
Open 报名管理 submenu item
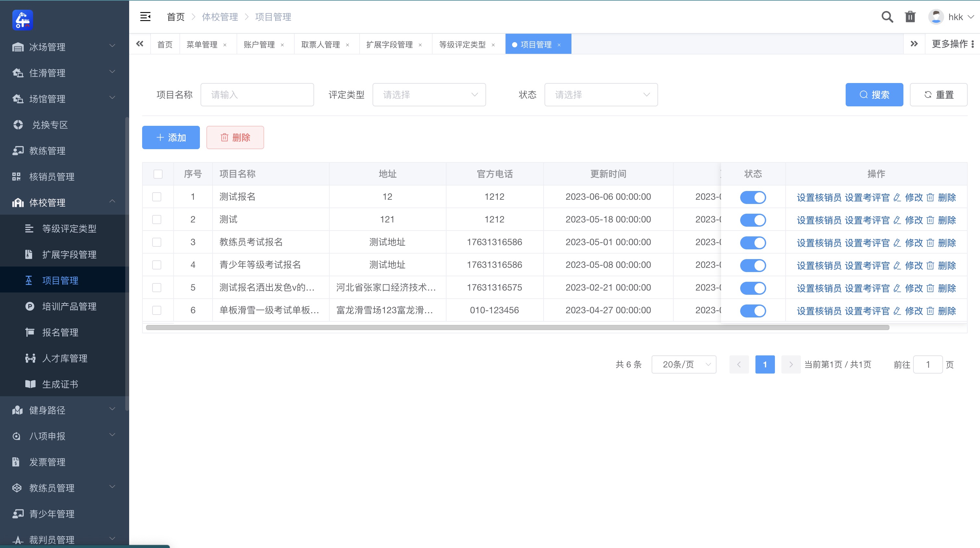click(63, 332)
